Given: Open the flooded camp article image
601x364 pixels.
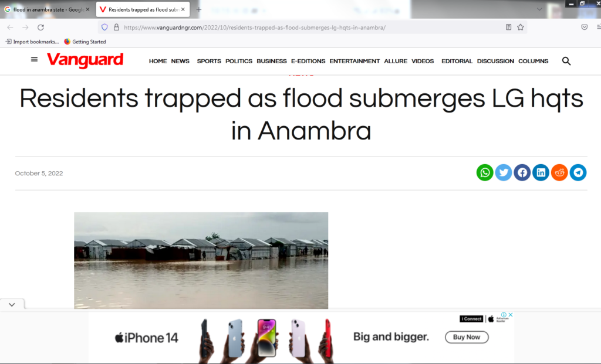Looking at the screenshot, I should pyautogui.click(x=201, y=260).
